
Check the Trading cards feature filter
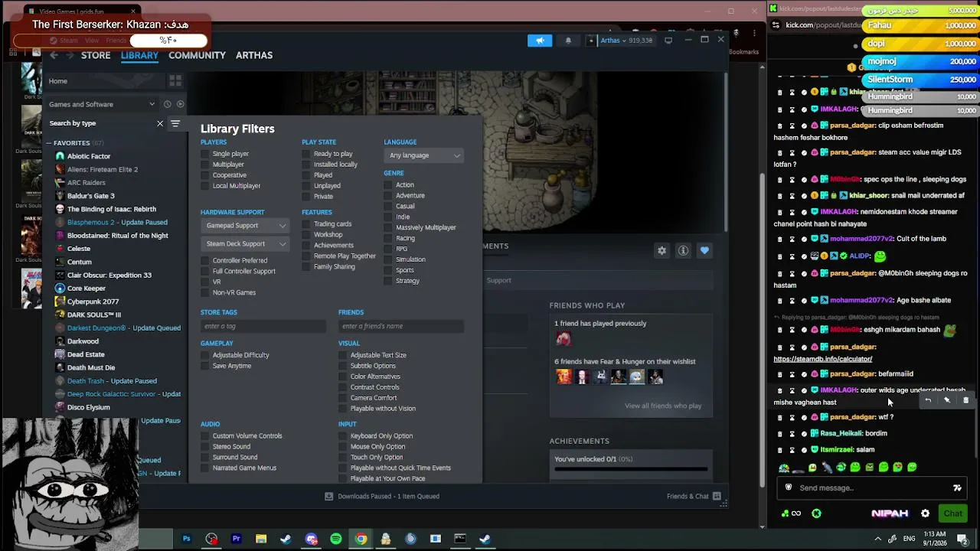(306, 224)
